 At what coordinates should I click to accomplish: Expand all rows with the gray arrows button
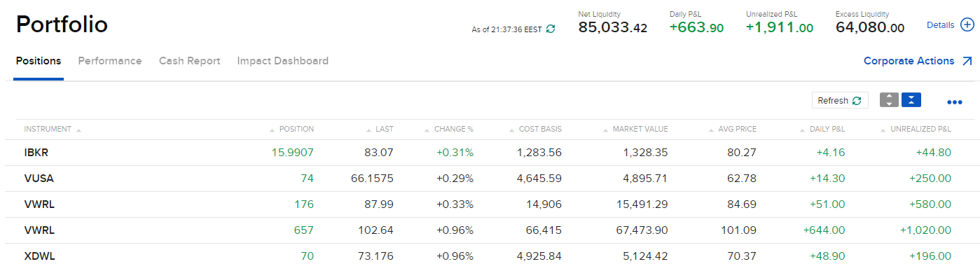[889, 100]
